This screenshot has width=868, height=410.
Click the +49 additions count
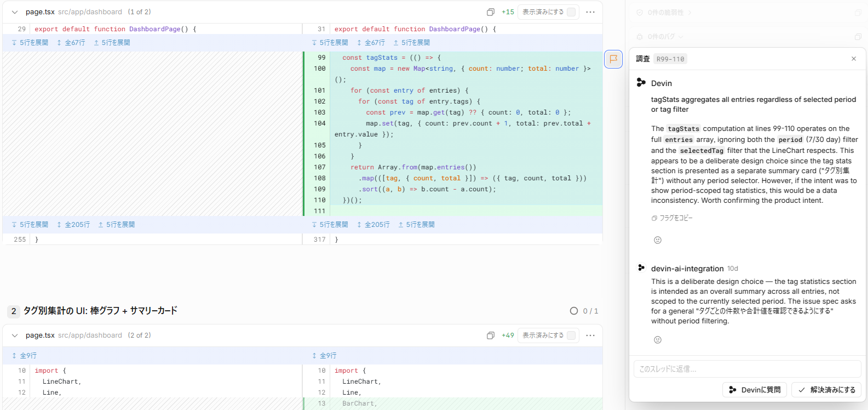(x=508, y=335)
